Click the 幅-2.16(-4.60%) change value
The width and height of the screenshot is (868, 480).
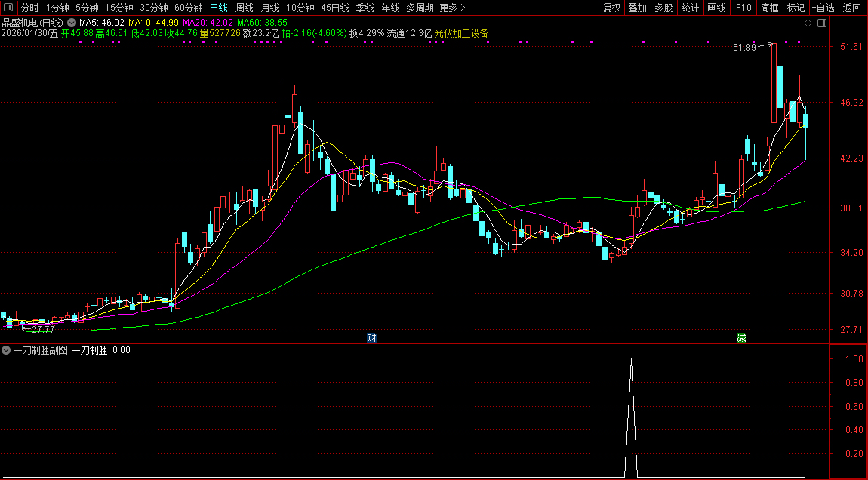pos(314,33)
